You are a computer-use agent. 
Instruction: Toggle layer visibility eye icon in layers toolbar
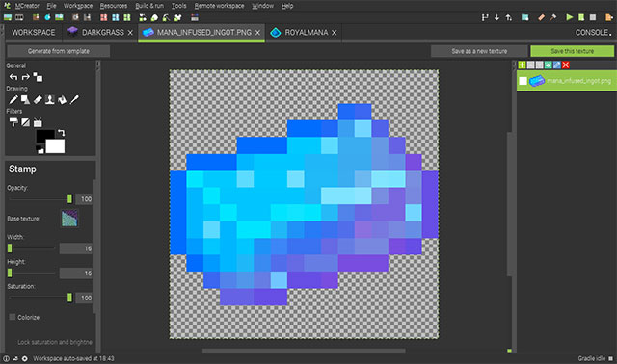[549, 65]
